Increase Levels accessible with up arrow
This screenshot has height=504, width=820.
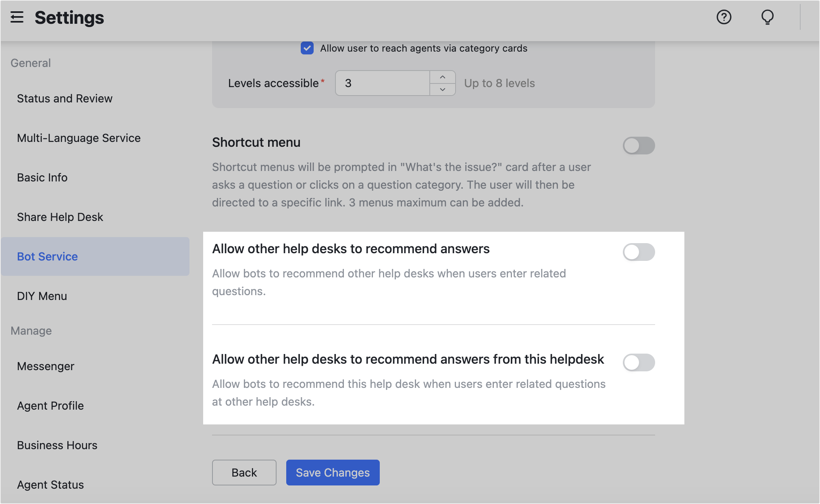click(x=442, y=77)
